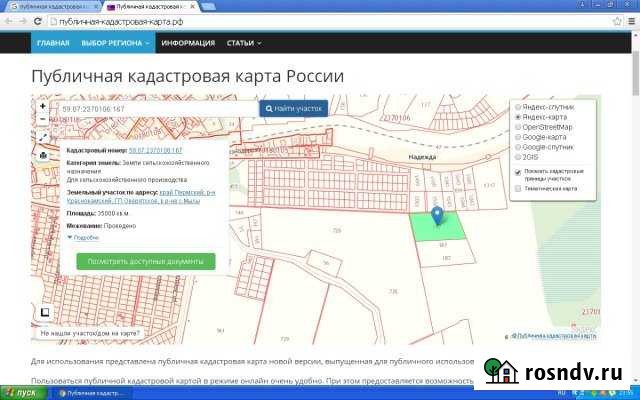Zoom in the map with plus button
This screenshot has width=640, height=400.
(42, 106)
